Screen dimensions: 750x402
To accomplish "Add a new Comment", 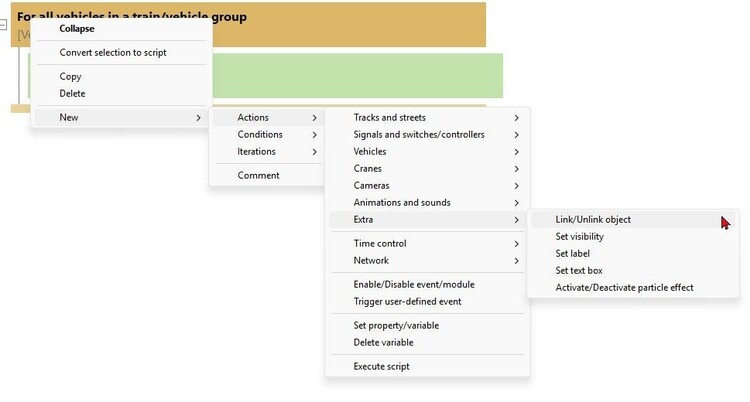I will [x=268, y=176].
